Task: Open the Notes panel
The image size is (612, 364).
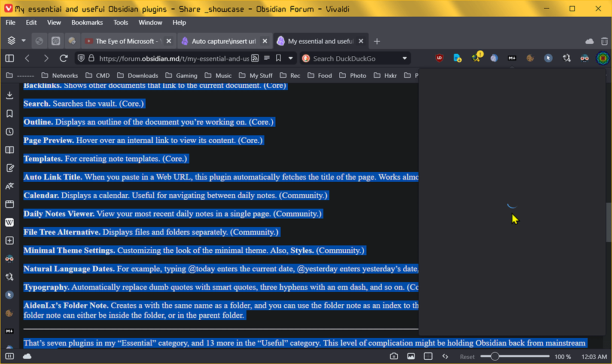Action: [10, 168]
